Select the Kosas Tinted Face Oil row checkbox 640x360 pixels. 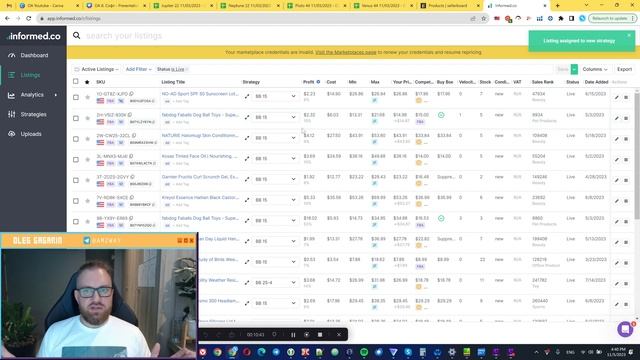coord(76,160)
